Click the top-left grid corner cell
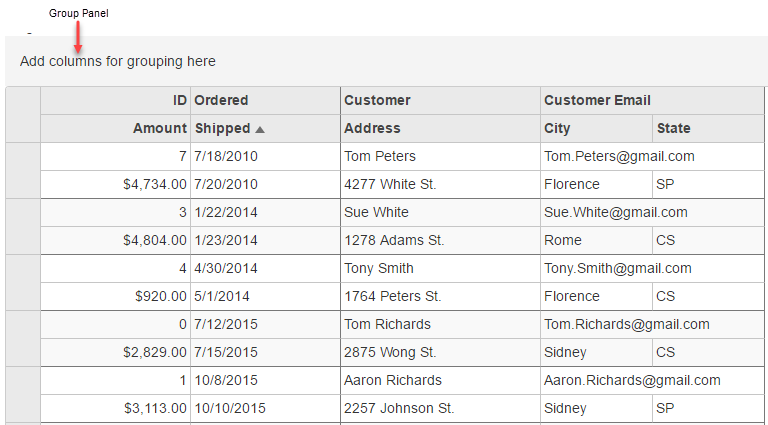The image size is (768, 425). (23, 114)
